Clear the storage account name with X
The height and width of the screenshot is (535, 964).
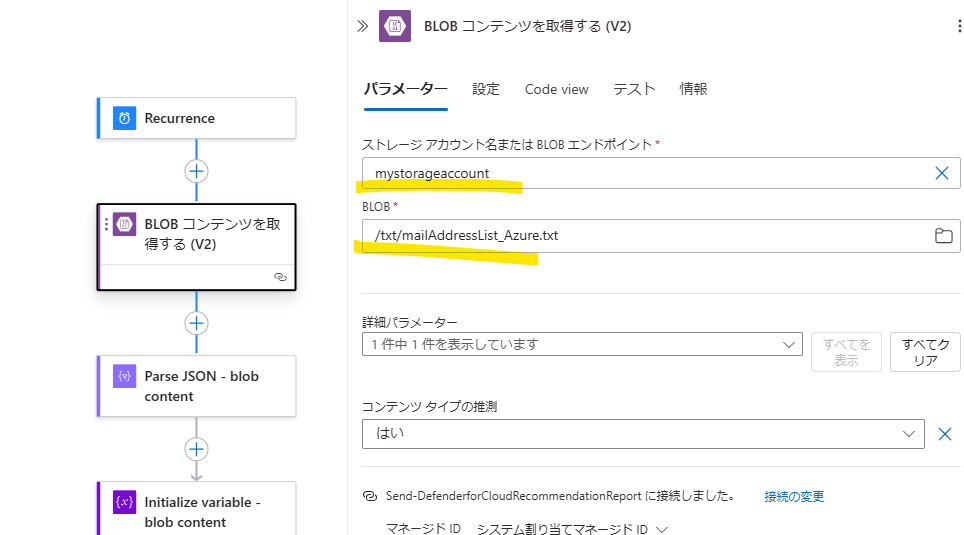(941, 173)
